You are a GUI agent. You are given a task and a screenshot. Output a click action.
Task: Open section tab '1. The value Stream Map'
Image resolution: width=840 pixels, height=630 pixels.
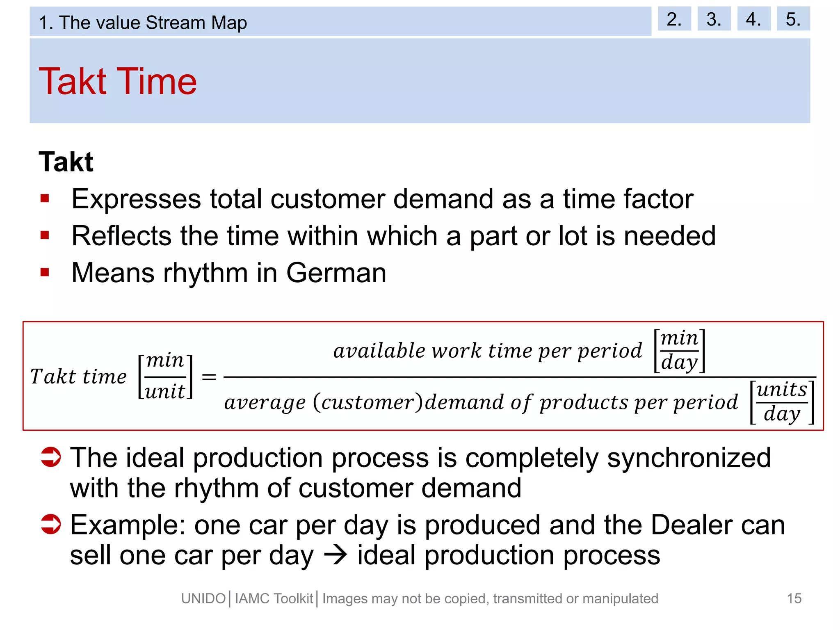pyautogui.click(x=340, y=21)
